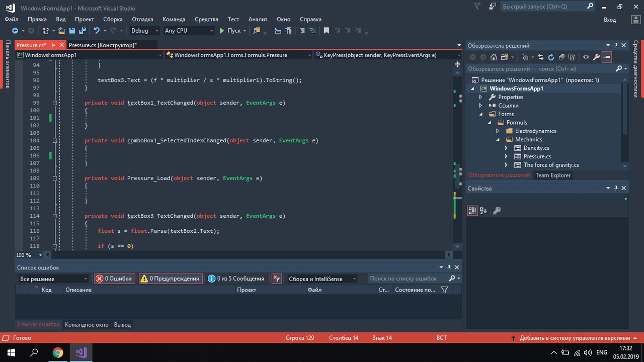Viewport: 644px width, 362px height.
Task: Open properties wrench icon in Solution Explorer
Action: click(596, 57)
